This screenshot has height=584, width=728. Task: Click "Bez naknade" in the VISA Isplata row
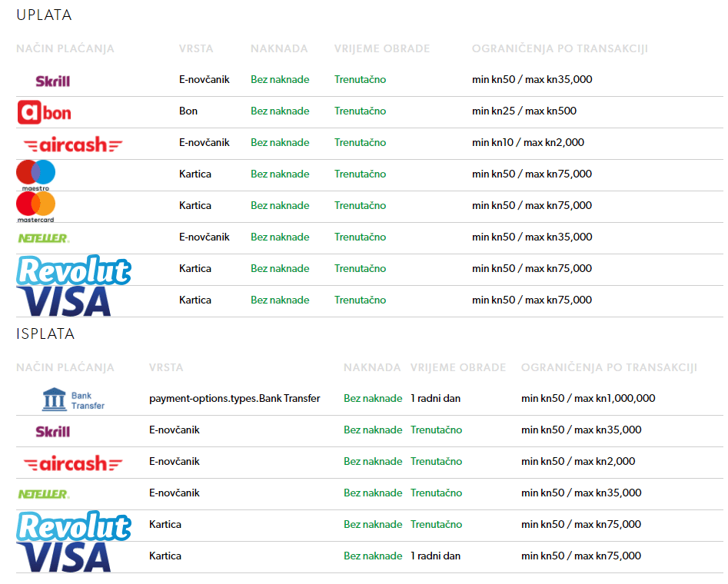tap(373, 556)
